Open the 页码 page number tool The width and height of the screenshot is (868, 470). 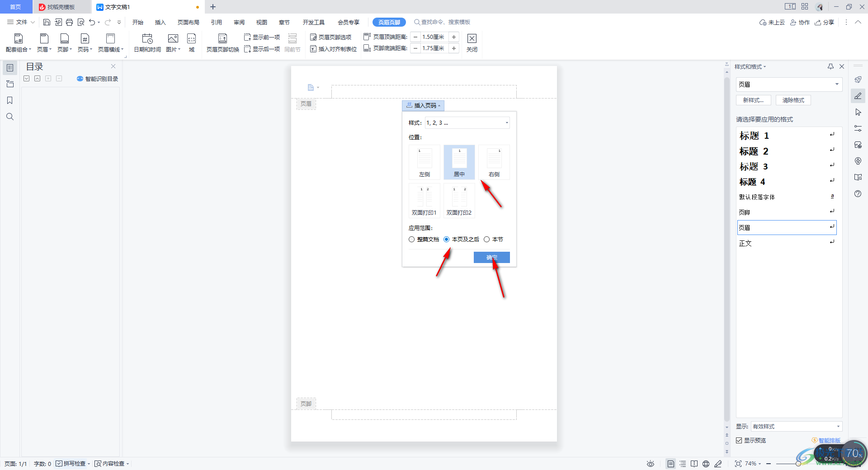coord(85,43)
